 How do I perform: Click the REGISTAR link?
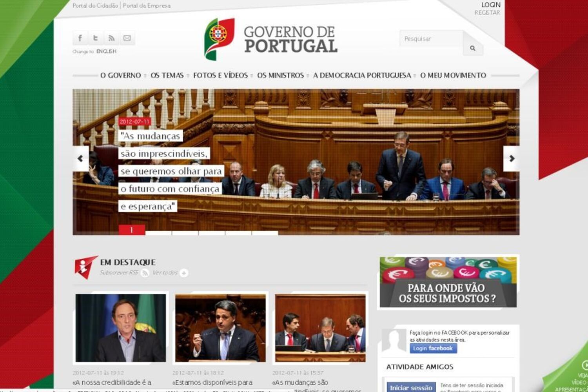coord(487,13)
